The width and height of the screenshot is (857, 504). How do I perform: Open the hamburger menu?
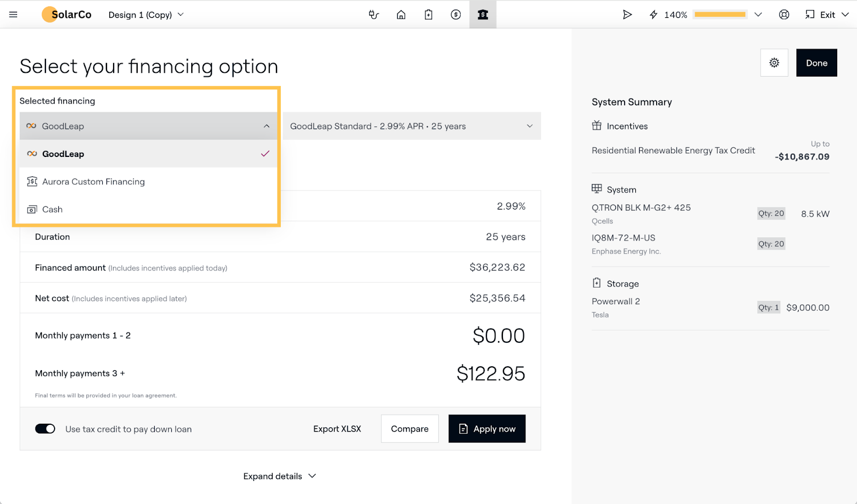click(13, 14)
